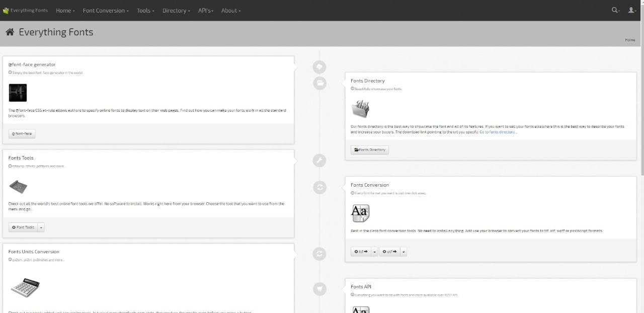Click the refresh icon beside Fonts Conversion heading
The image size is (644, 313).
(319, 188)
